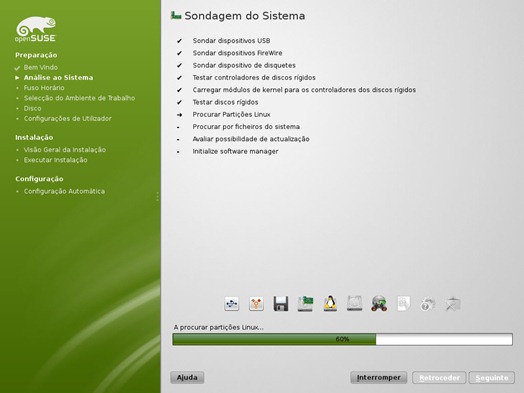This screenshot has height=393, width=524.
Task: Click the 60% progress bar
Action: coord(343,339)
